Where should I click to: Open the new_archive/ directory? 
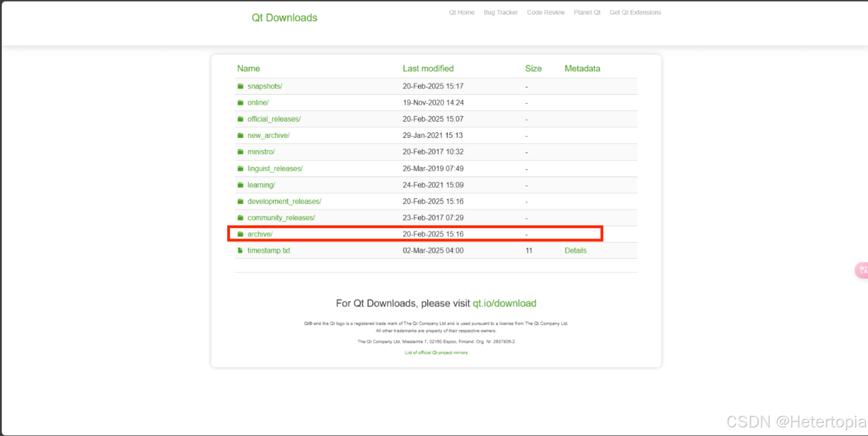click(x=269, y=135)
